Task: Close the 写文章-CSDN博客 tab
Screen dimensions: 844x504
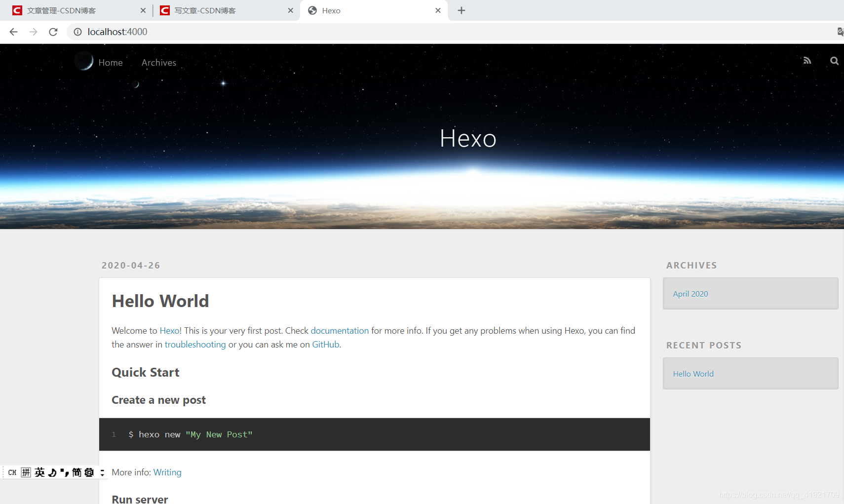Action: [290, 10]
